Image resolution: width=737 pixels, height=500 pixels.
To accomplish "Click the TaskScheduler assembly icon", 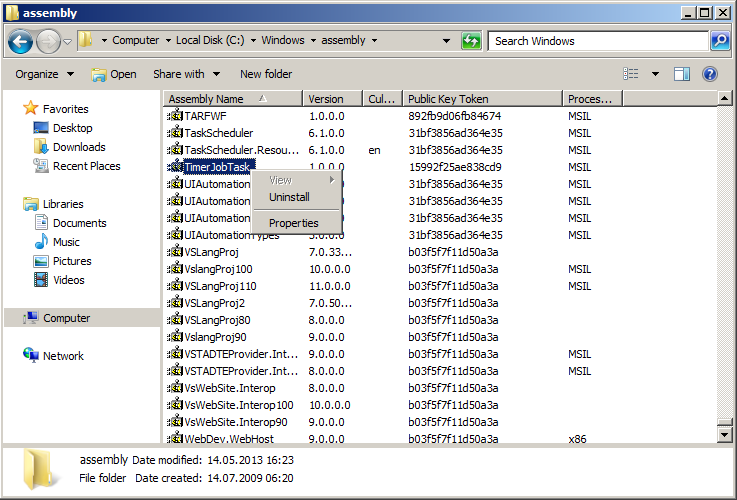I will (x=175, y=133).
